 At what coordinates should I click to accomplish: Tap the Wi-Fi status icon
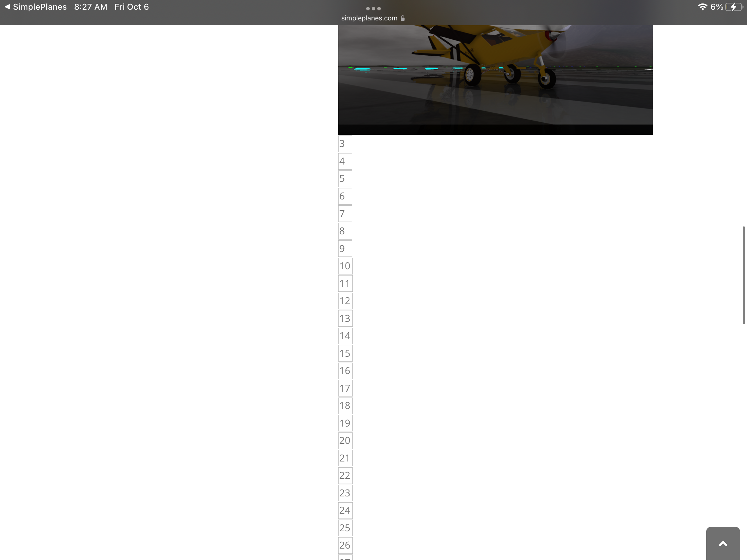[x=702, y=7]
